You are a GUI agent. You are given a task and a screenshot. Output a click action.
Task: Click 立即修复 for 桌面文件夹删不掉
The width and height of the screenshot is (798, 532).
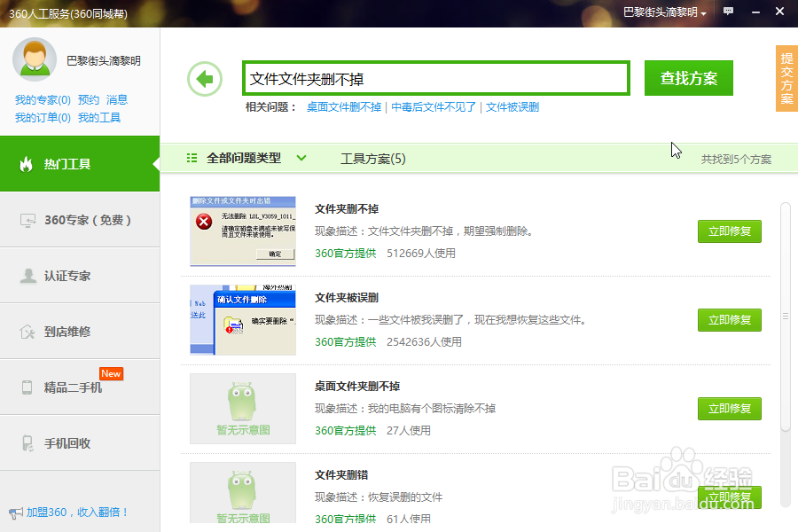(x=730, y=408)
